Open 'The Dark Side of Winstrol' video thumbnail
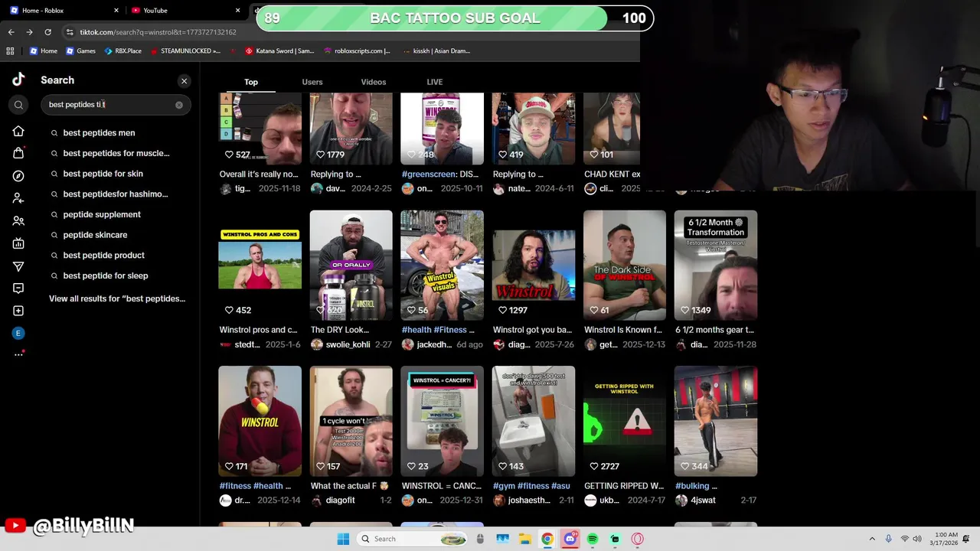 (625, 265)
